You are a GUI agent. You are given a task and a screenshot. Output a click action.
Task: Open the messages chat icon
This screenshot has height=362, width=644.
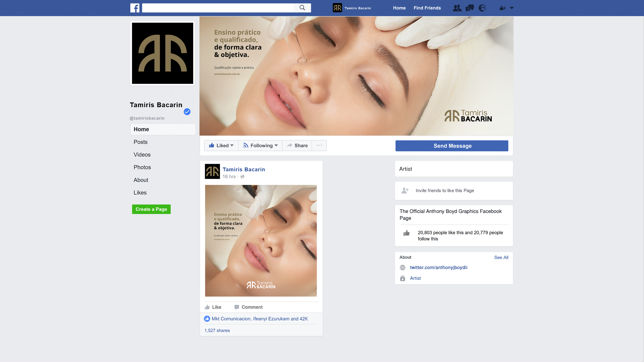(x=470, y=8)
